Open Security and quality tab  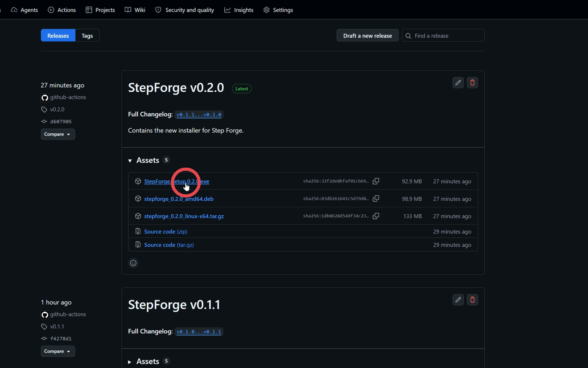coord(185,10)
